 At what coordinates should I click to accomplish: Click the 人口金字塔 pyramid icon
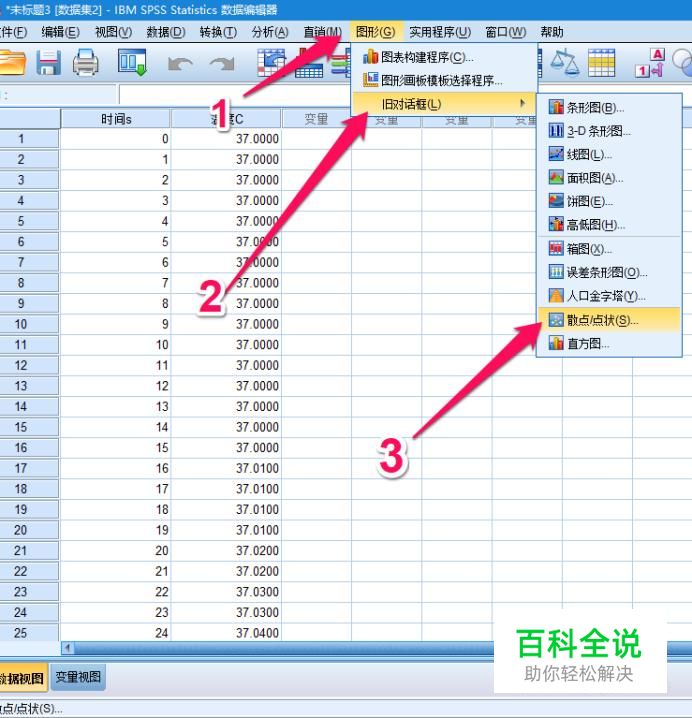pyautogui.click(x=556, y=296)
